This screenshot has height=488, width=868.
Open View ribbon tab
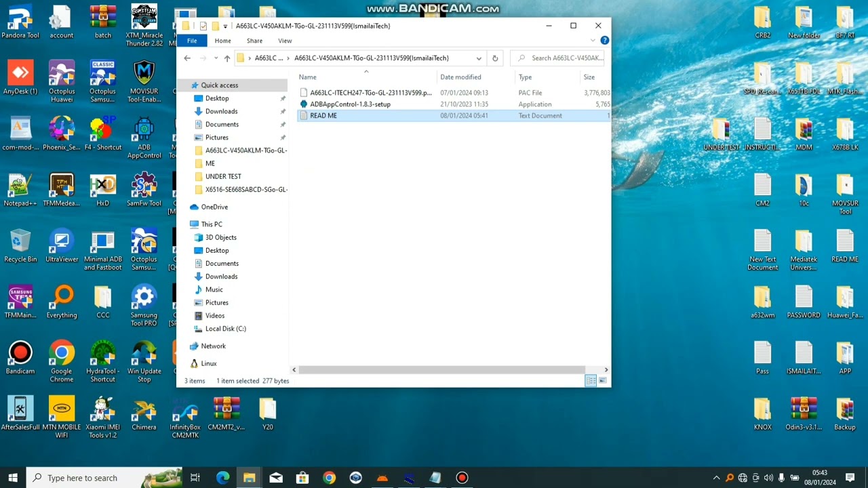pos(285,41)
